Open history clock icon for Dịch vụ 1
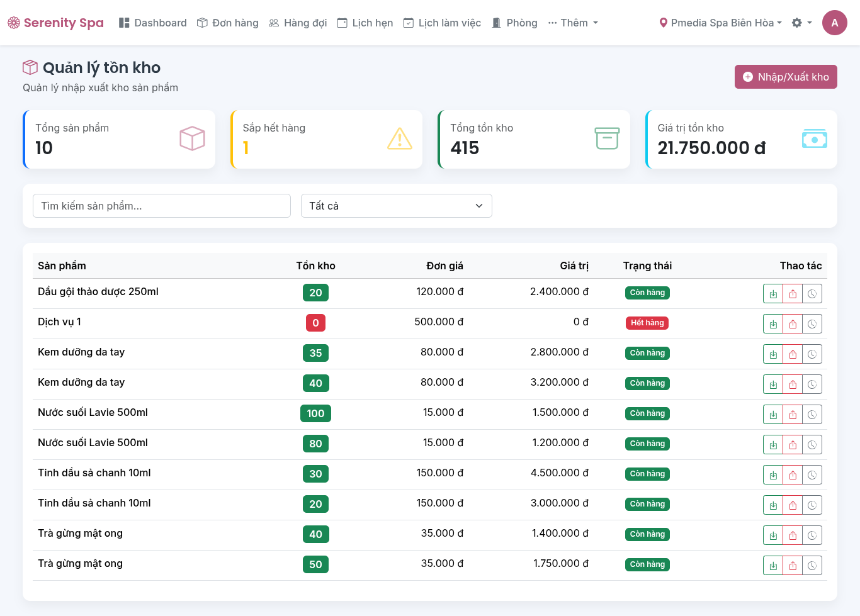860x616 pixels. pyautogui.click(x=812, y=324)
